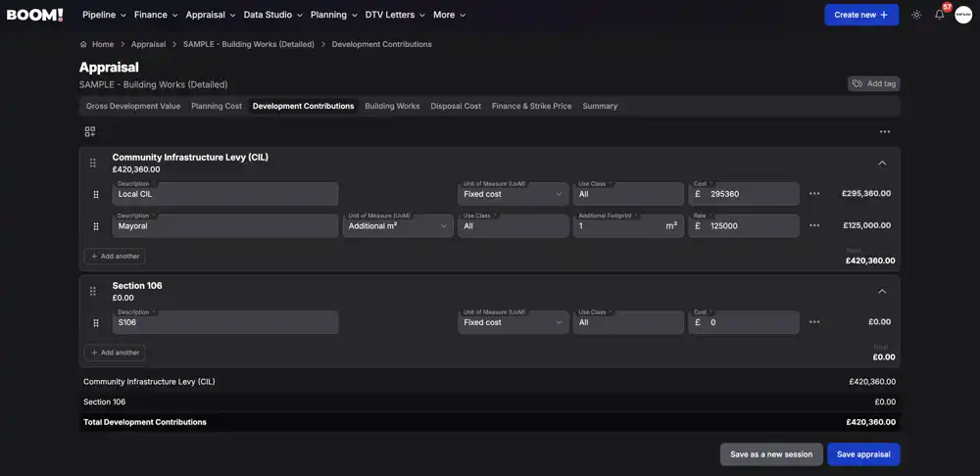Click the Mayoral Use Class field
This screenshot has height=476, width=980.
point(514,226)
